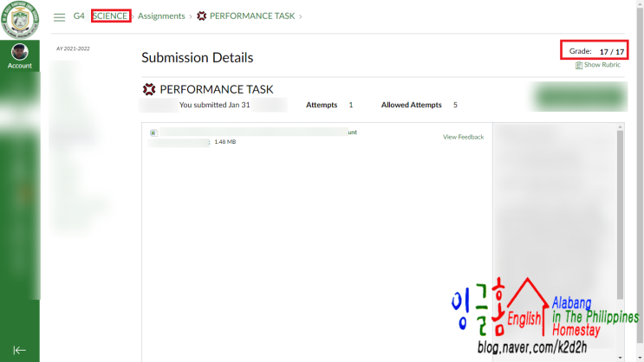Viewport: 644px width, 362px height.
Task: Open the SCIENCE course breadcrumb
Action: (x=110, y=16)
